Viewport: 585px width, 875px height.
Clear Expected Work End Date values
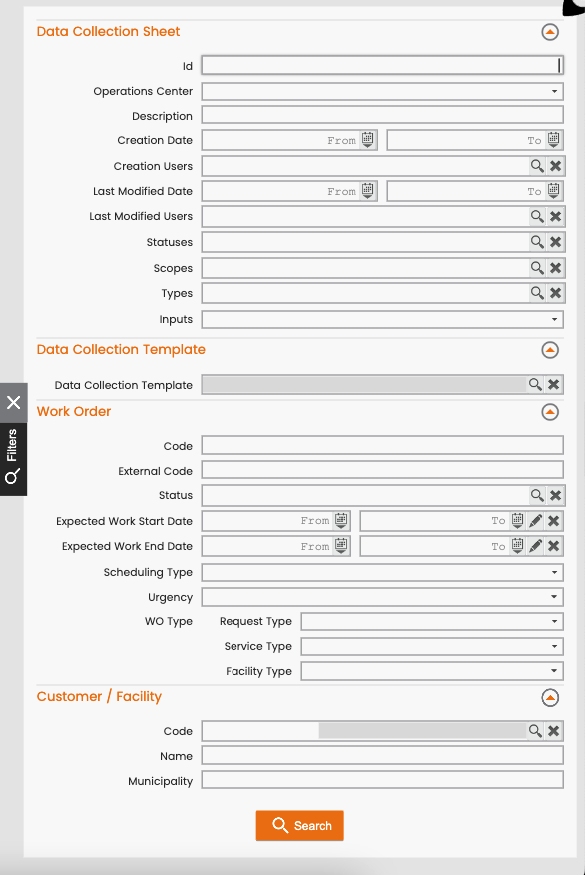(553, 546)
